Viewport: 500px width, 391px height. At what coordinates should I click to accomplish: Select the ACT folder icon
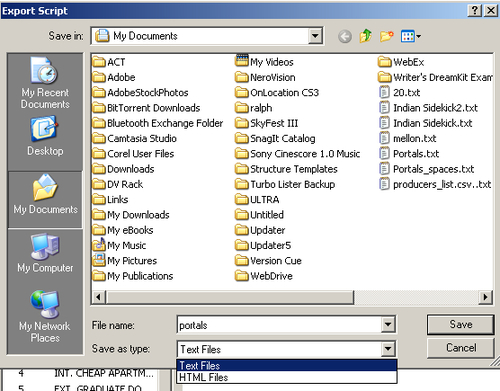click(x=99, y=62)
